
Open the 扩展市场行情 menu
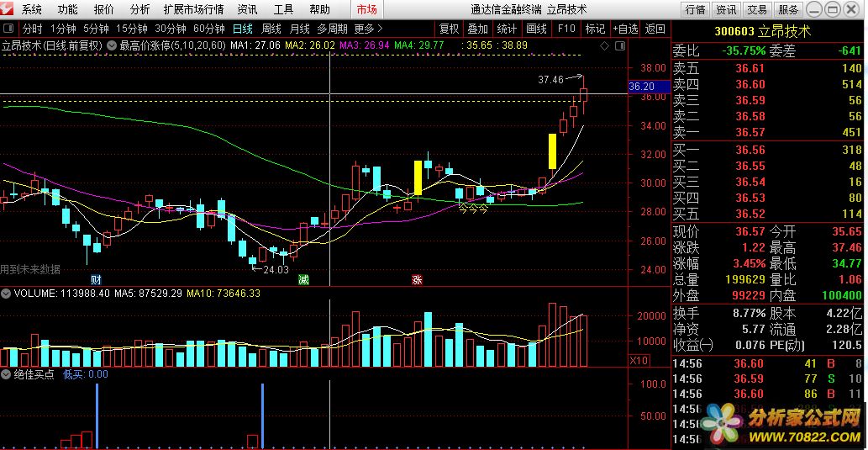(x=194, y=9)
